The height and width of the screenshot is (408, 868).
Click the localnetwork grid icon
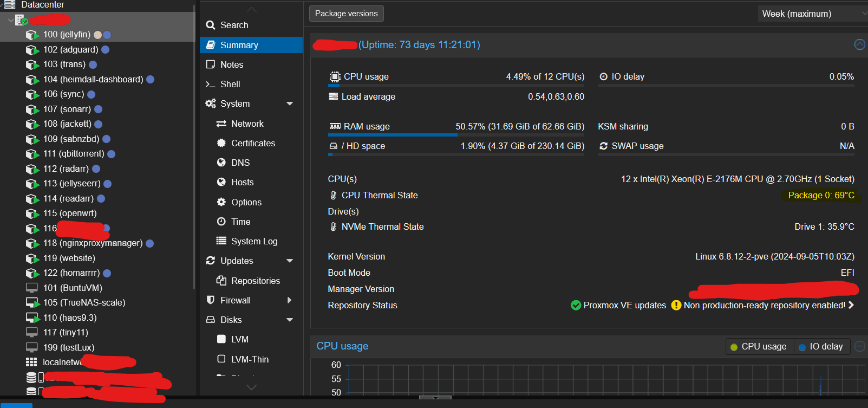tap(31, 362)
